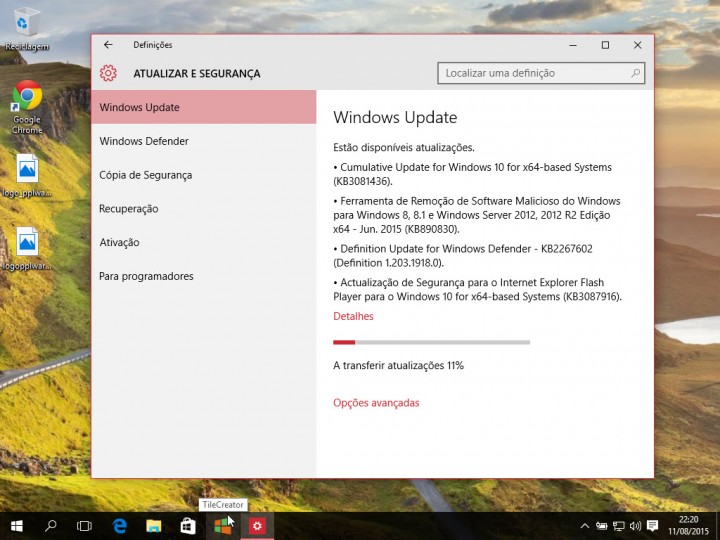Show hidden system tray icons

pyautogui.click(x=585, y=526)
